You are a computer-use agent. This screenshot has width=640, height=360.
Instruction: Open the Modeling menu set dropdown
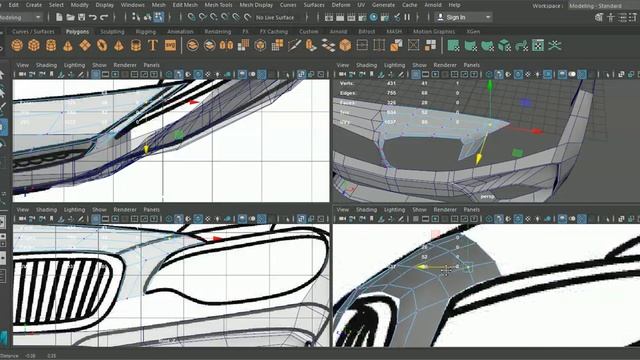21,18
